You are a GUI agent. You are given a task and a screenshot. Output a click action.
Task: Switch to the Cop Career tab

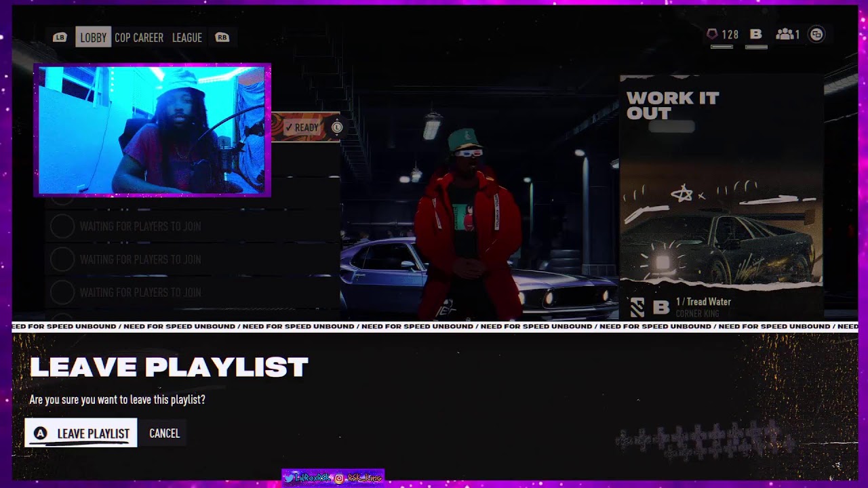139,37
